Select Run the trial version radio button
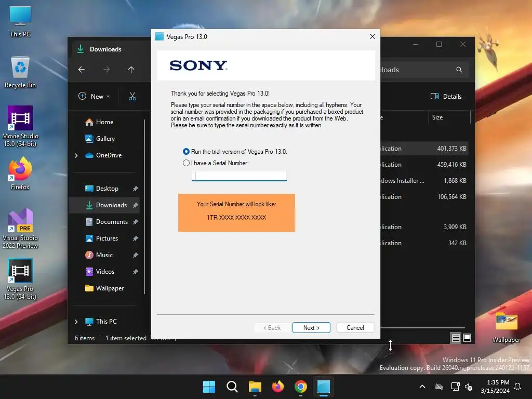The height and width of the screenshot is (399, 532). [186, 151]
